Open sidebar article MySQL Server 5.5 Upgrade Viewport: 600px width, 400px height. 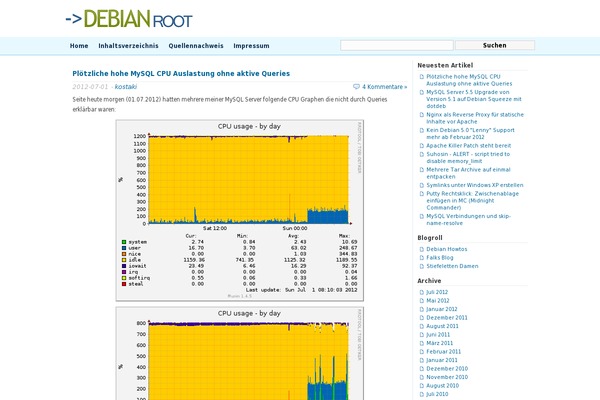[474, 99]
